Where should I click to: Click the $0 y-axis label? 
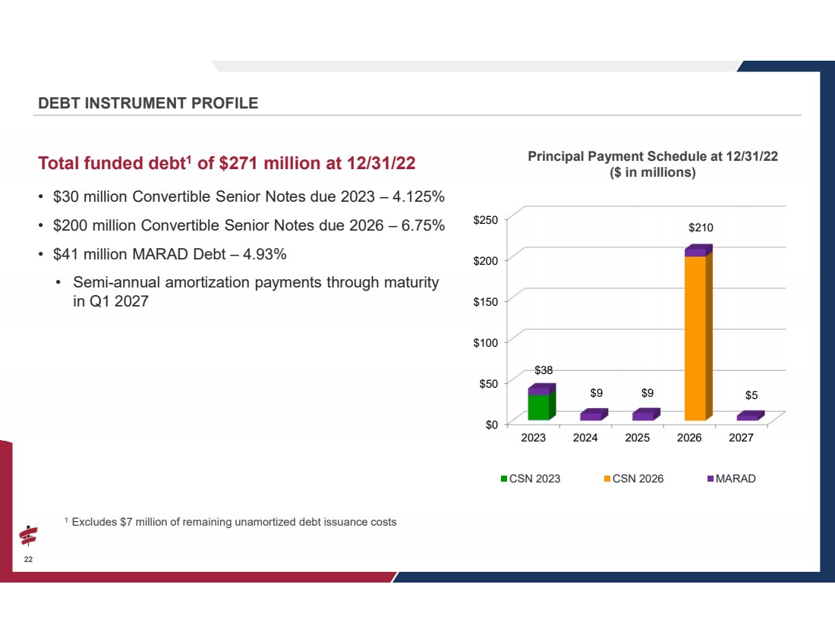[x=492, y=424]
